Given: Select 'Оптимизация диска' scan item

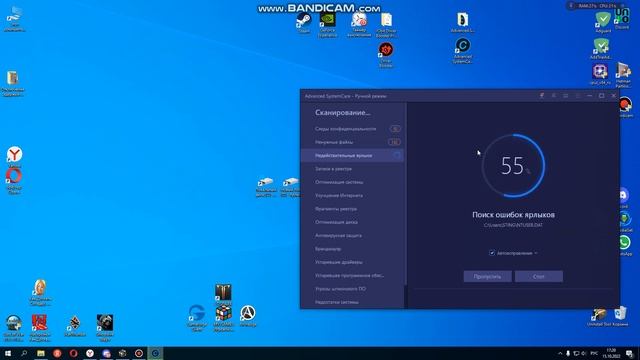Looking at the screenshot, I should pyautogui.click(x=352, y=222).
